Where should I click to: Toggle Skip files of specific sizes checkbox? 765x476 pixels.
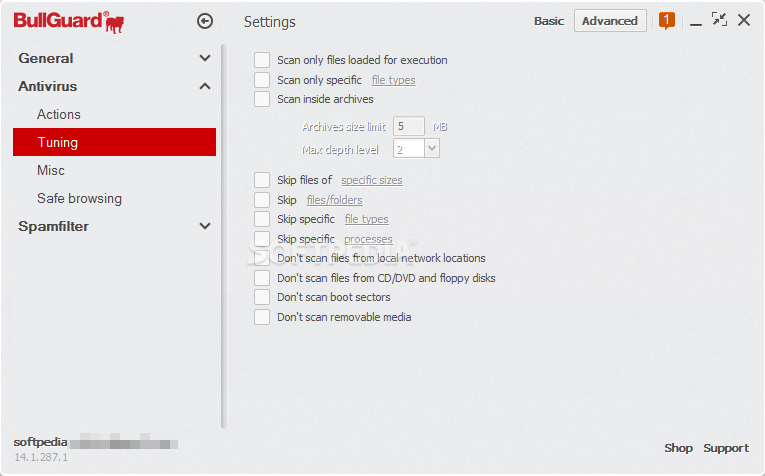click(x=262, y=180)
